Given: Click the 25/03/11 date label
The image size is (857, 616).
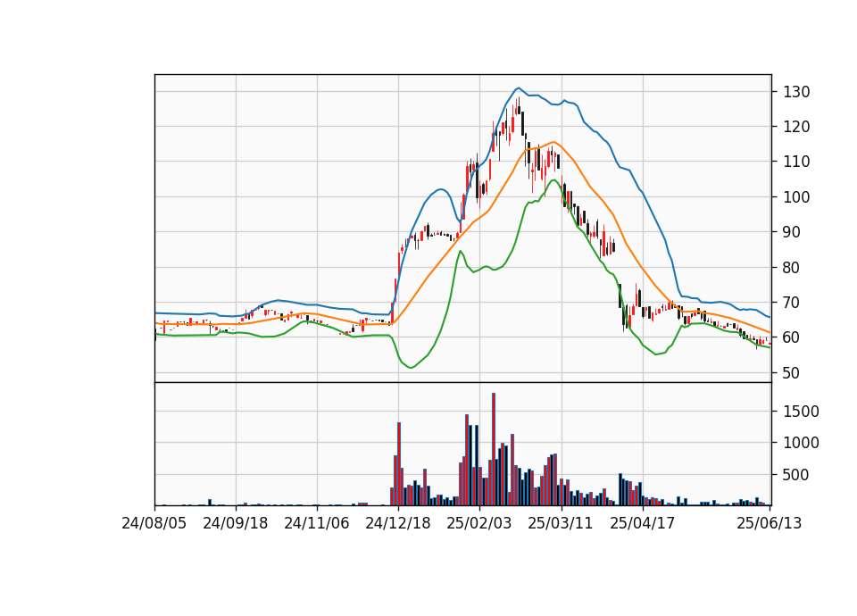Looking at the screenshot, I should pyautogui.click(x=561, y=523).
